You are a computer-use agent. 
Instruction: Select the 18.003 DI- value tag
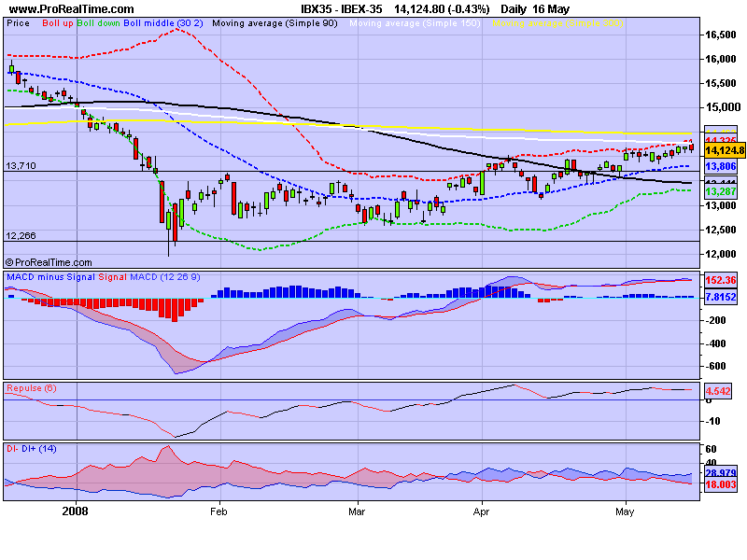tap(721, 484)
